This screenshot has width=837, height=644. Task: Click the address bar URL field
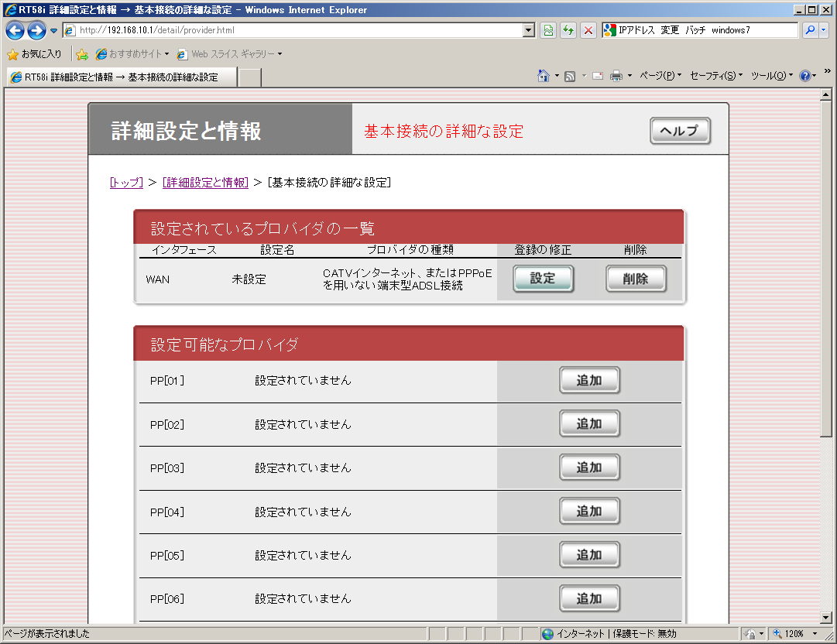point(300,30)
